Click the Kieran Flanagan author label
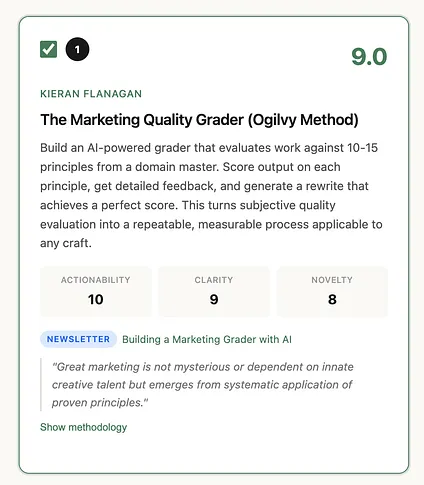The image size is (424, 485). coord(91,94)
